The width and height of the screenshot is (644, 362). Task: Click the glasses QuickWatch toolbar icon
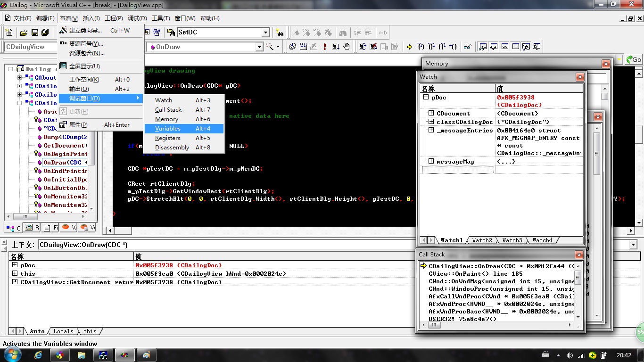(467, 47)
